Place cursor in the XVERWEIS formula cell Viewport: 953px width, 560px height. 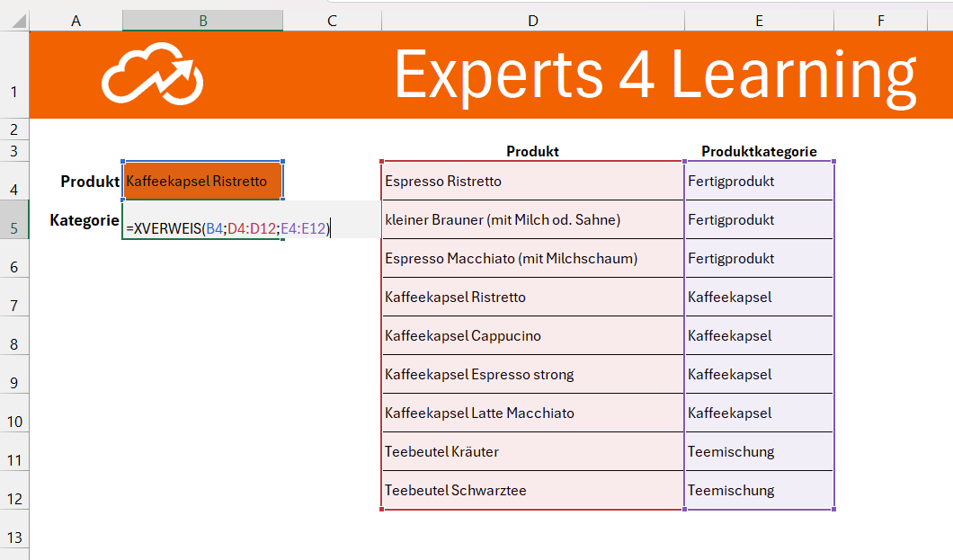click(x=228, y=229)
